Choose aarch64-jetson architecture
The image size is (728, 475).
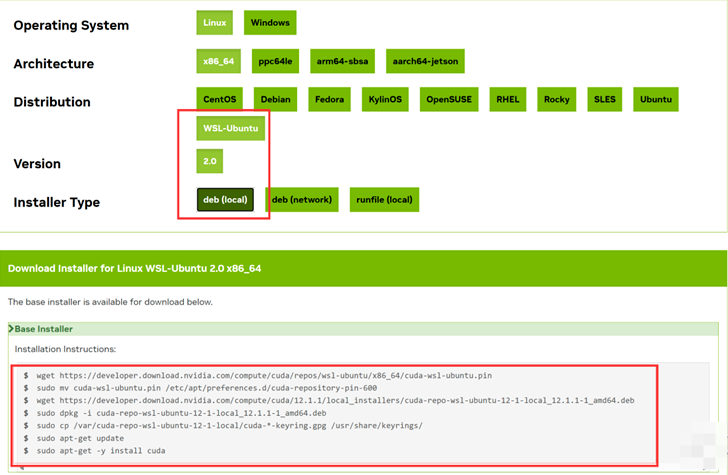click(425, 61)
